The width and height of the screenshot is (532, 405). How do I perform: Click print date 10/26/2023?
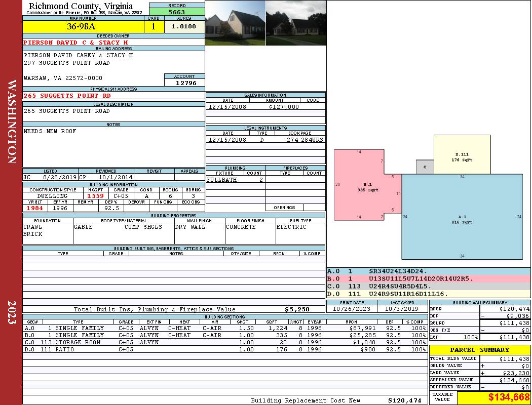point(352,309)
